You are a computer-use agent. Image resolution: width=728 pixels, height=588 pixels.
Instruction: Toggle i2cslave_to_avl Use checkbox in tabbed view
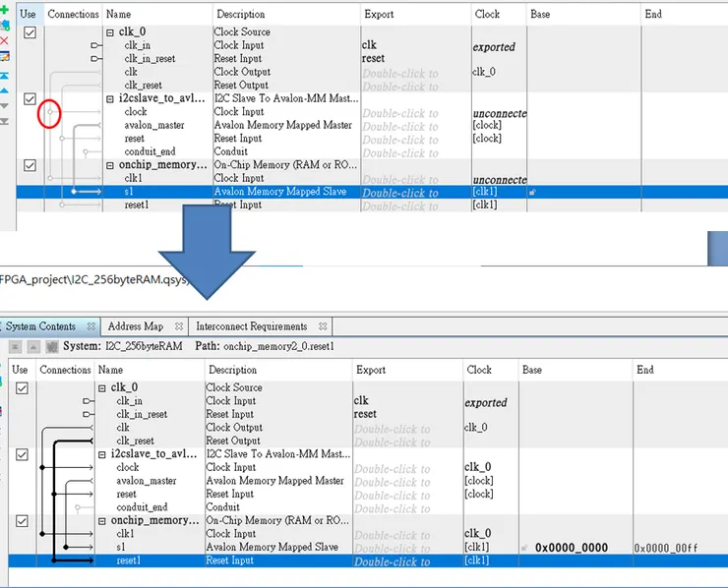22,454
